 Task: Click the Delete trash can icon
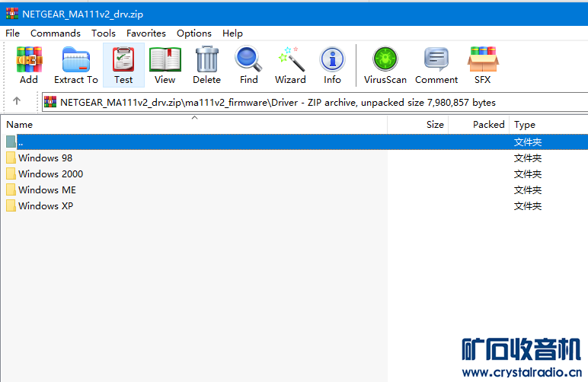(x=206, y=59)
